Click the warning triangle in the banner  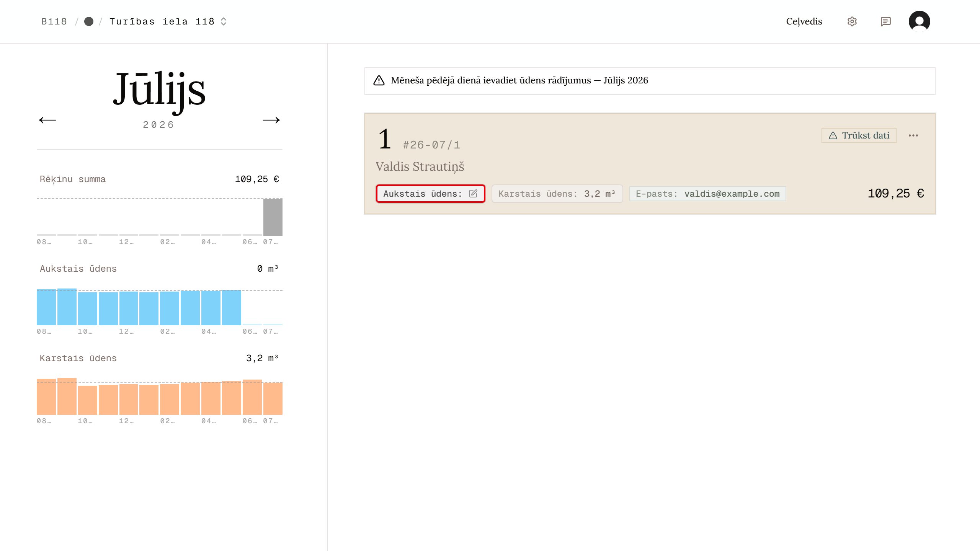pyautogui.click(x=379, y=80)
